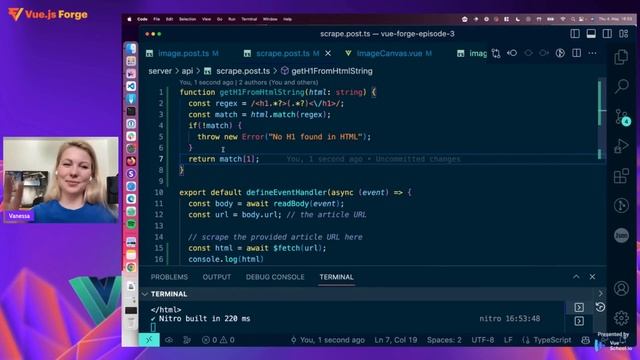Go to previous change arrow icon

click(512, 53)
